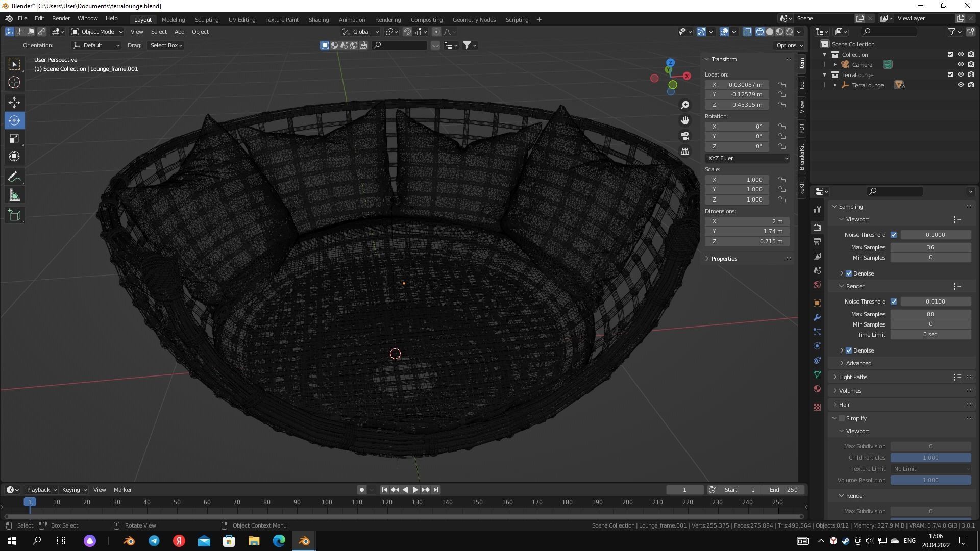Viewport: 980px width, 551px height.
Task: Click the Add Cube tool icon
Action: pyautogui.click(x=14, y=215)
